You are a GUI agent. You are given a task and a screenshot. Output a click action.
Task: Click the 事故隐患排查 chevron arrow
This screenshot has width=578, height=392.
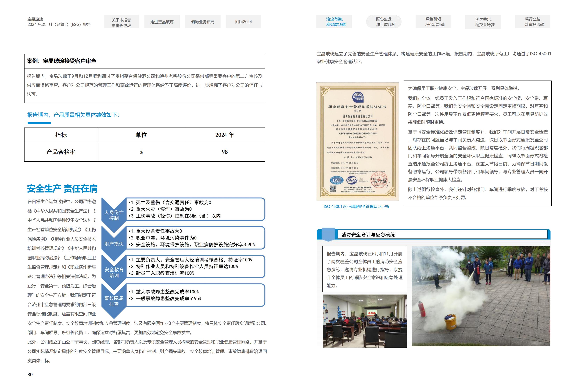[114, 301]
